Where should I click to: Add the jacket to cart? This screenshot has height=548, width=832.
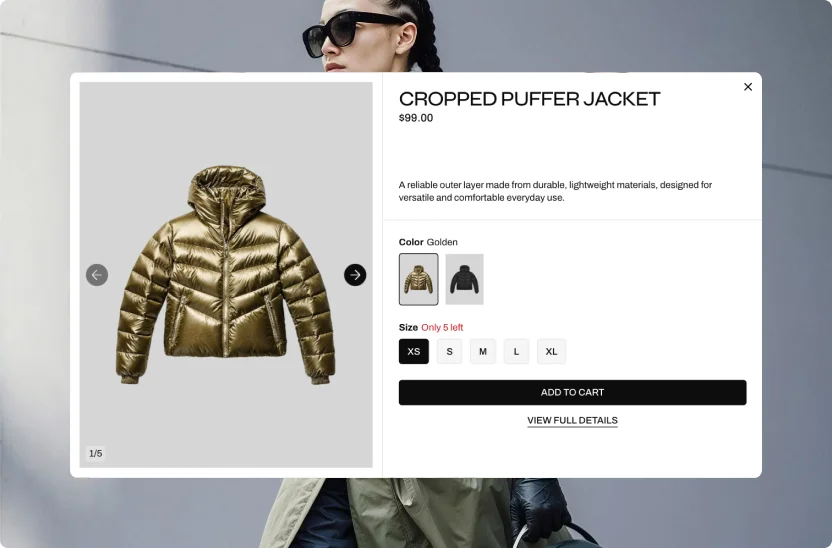coord(573,393)
